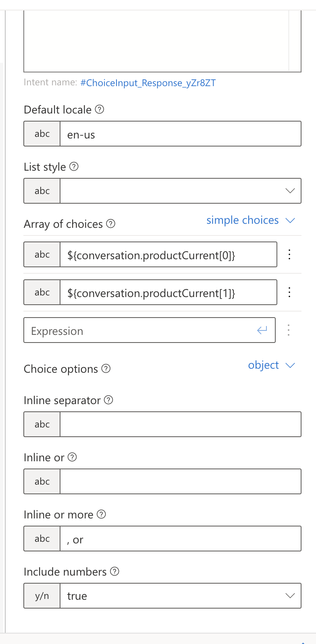Open the three-dot menu for the productCurrent[0] choice
Screen dimensions: 316x644
pos(289,254)
